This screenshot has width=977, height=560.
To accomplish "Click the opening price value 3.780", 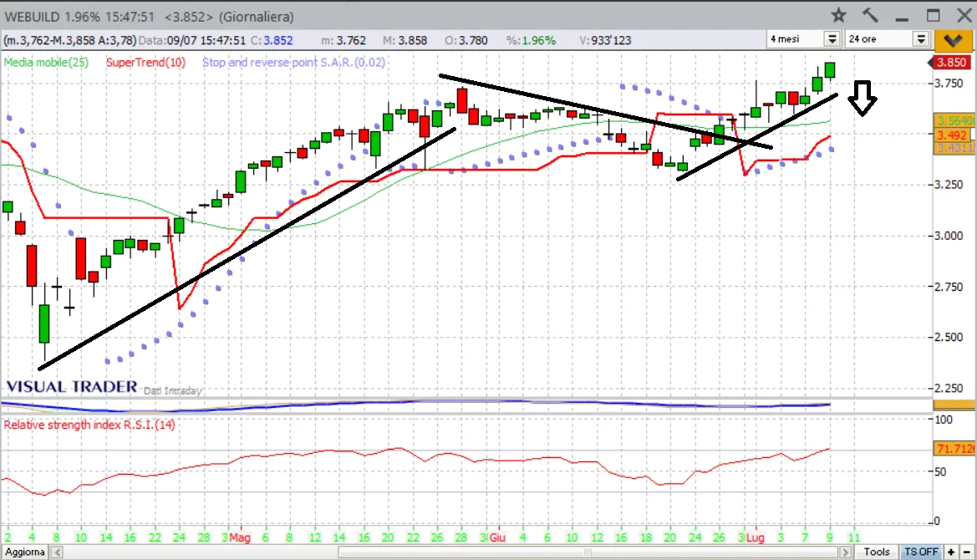I will coord(474,40).
